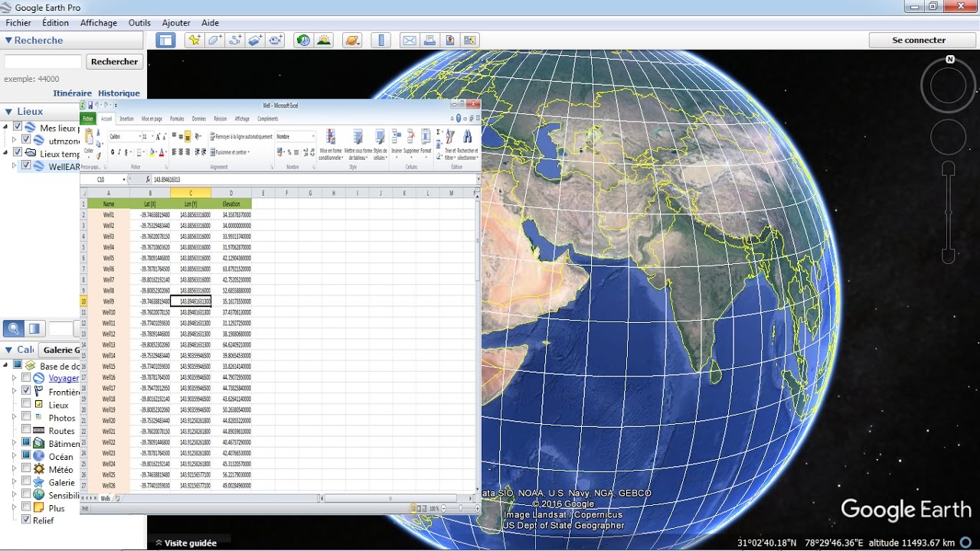Viewport: 980px width, 551px height.
Task: Enable the Voyager layer checkbox
Action: [x=26, y=378]
